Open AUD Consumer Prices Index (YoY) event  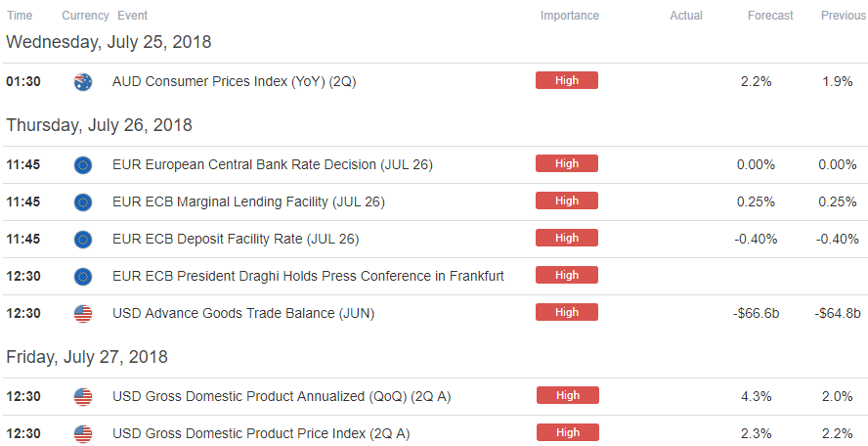click(234, 81)
